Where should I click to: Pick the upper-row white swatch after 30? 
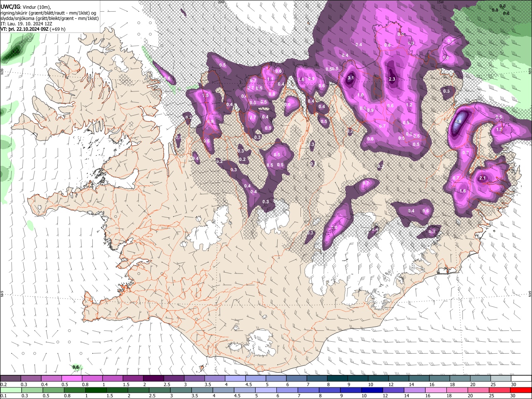[x=522, y=379]
